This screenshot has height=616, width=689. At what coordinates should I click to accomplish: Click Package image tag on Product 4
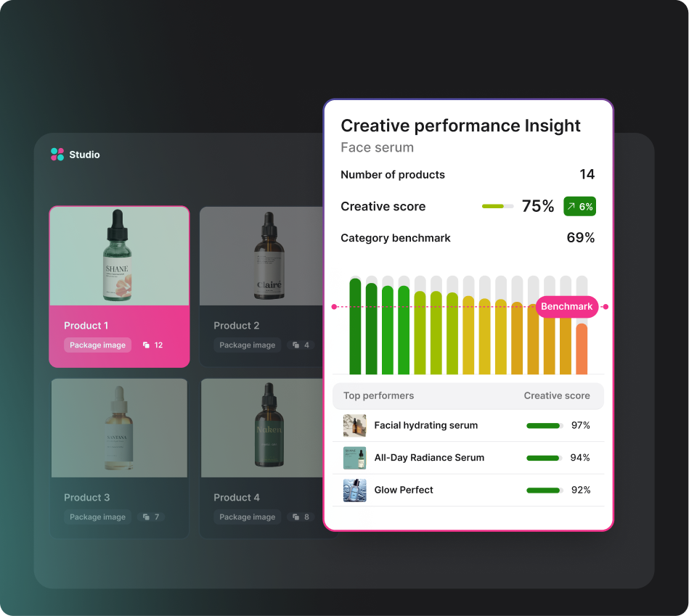click(248, 517)
